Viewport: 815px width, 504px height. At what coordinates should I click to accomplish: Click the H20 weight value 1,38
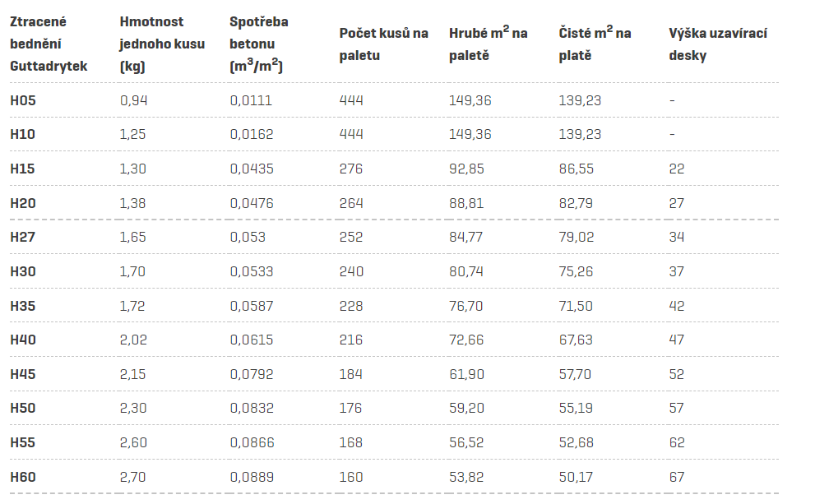pos(132,203)
